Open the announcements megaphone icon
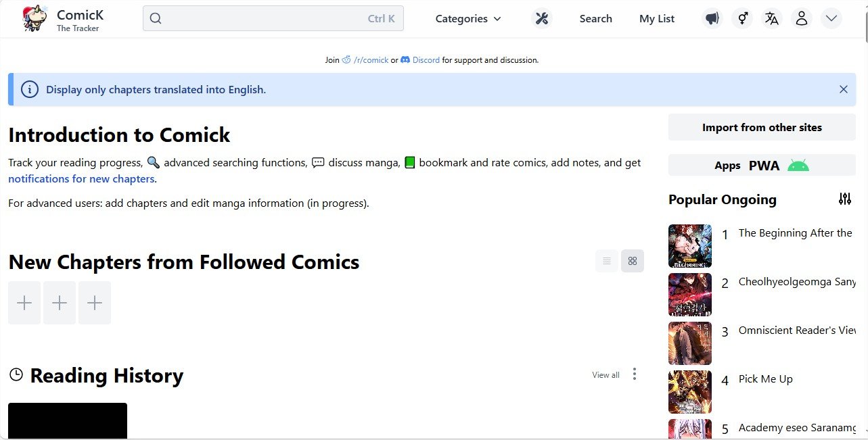 [x=712, y=19]
